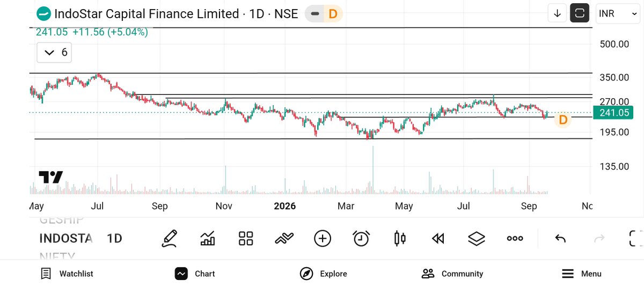This screenshot has width=644, height=288.
Task: Click the down arrow button near INR
Action: pyautogui.click(x=557, y=13)
